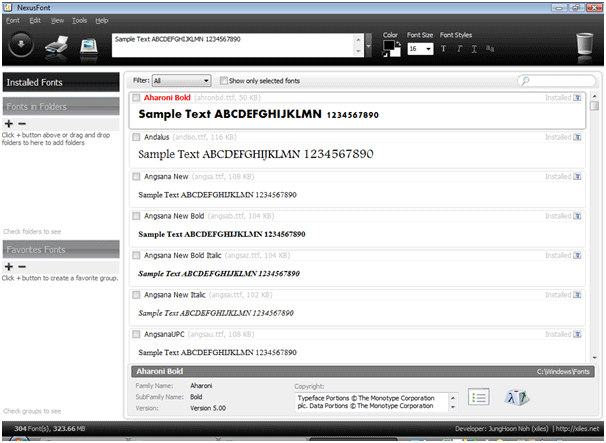Click the install font download arrow icon
606x443 pixels.
tap(21, 44)
